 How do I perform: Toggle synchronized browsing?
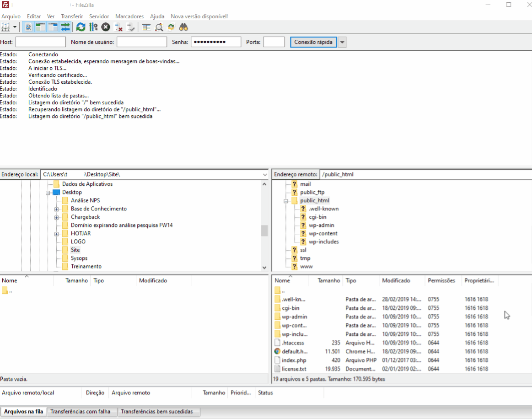point(171,27)
